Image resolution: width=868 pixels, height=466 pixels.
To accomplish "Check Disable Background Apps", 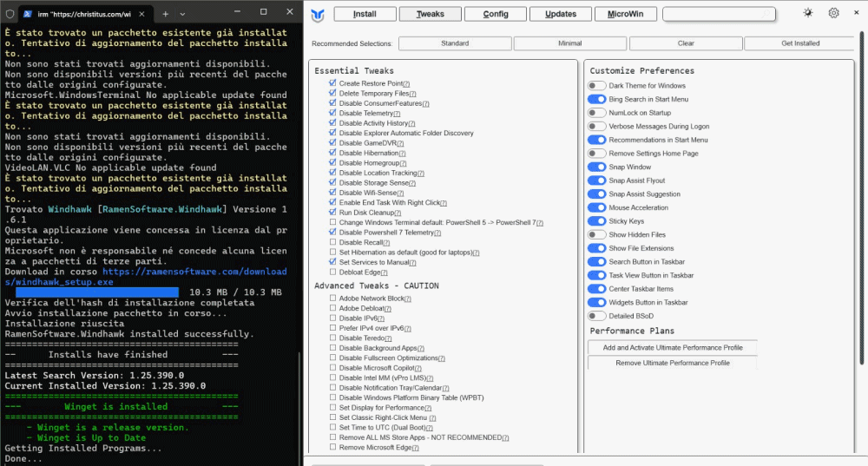I will click(332, 348).
